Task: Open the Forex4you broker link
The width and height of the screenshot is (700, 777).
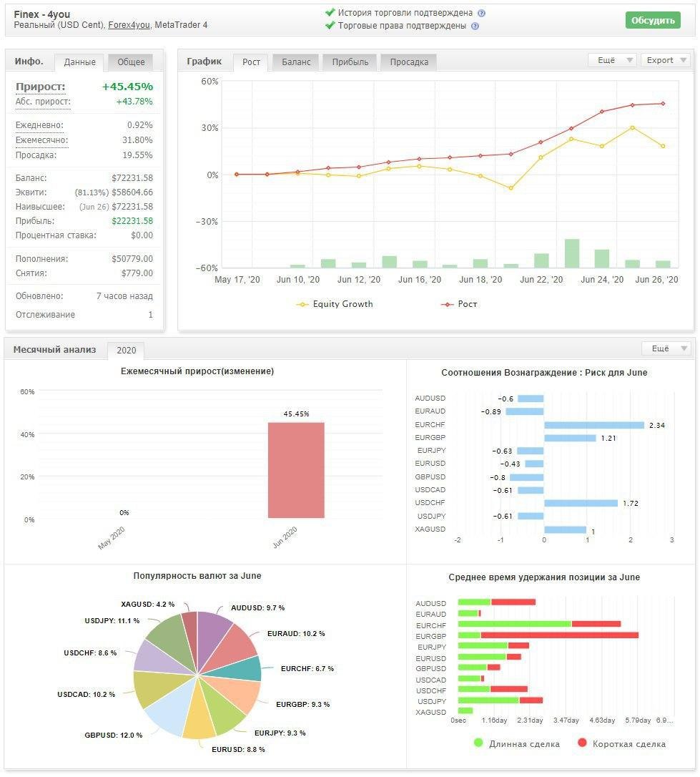Action: (x=129, y=25)
